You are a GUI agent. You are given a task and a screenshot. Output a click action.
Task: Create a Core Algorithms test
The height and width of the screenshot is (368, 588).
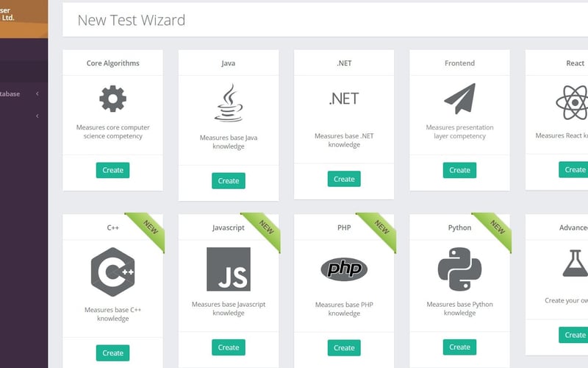click(x=113, y=170)
